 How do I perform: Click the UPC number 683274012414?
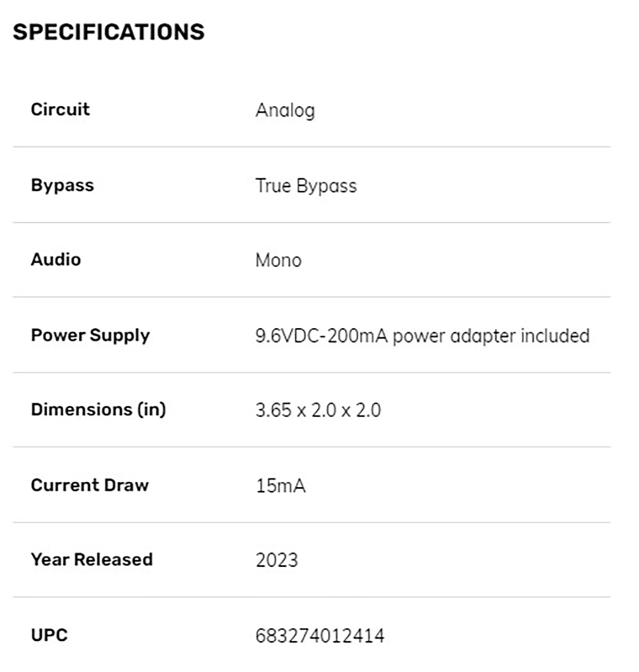click(x=319, y=636)
